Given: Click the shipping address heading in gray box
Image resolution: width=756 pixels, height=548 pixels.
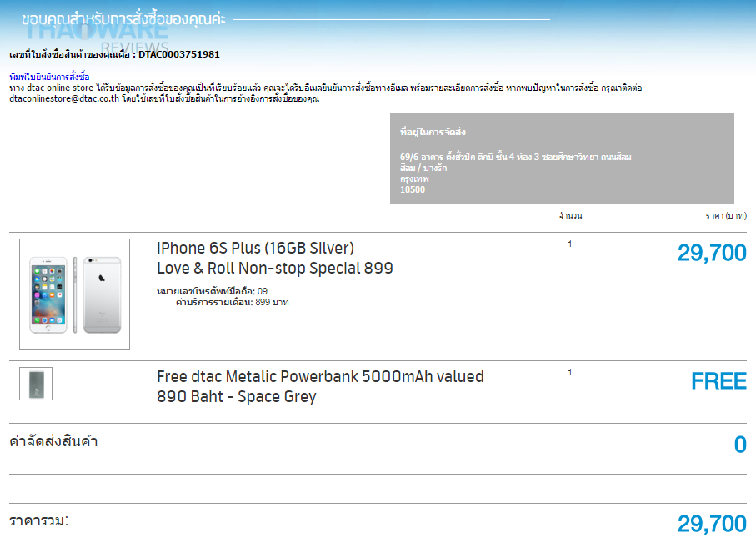Looking at the screenshot, I should [433, 132].
